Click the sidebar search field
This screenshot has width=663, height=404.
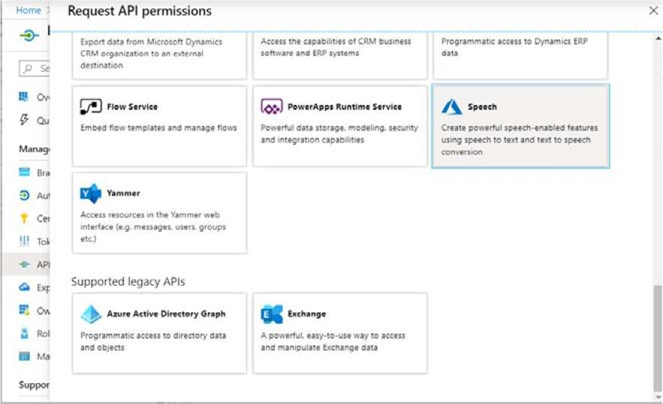coord(34,69)
